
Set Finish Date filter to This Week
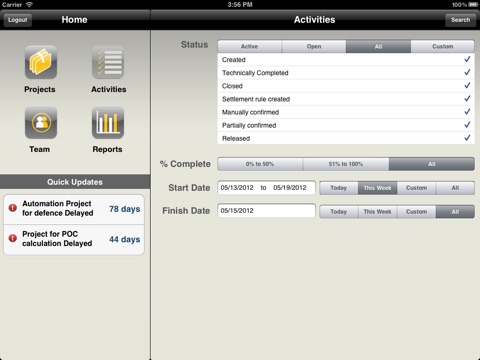377,212
